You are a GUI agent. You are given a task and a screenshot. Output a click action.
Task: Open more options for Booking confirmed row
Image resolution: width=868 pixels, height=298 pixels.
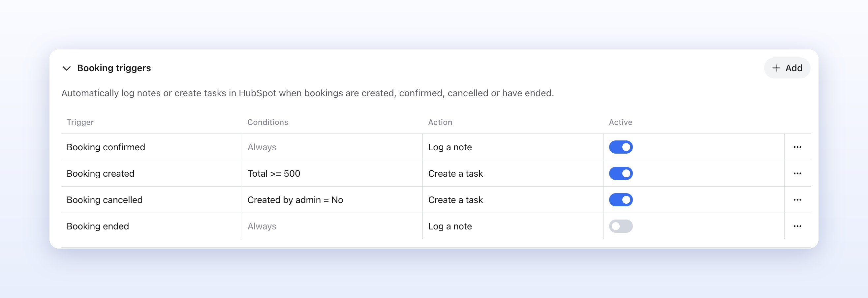click(x=797, y=147)
